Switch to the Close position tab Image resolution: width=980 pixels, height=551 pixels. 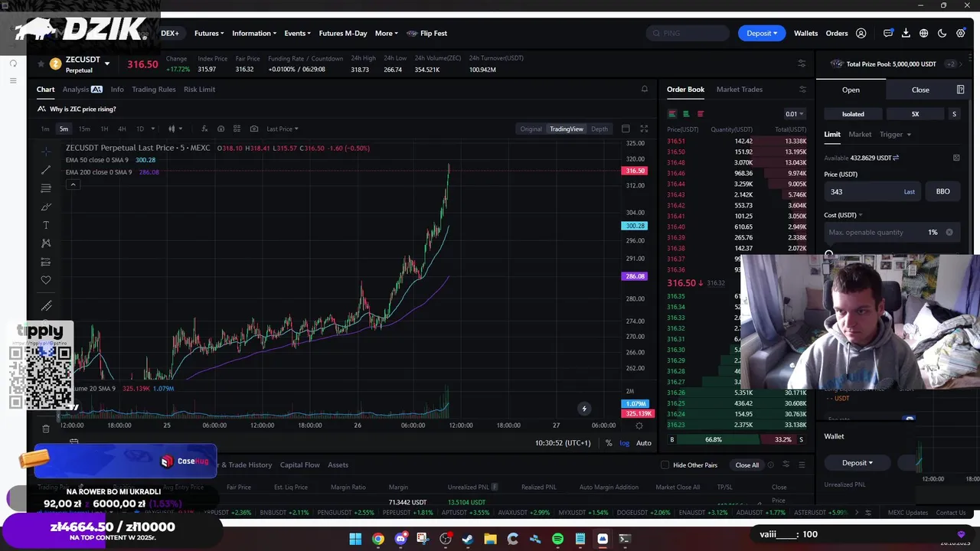pyautogui.click(x=920, y=90)
